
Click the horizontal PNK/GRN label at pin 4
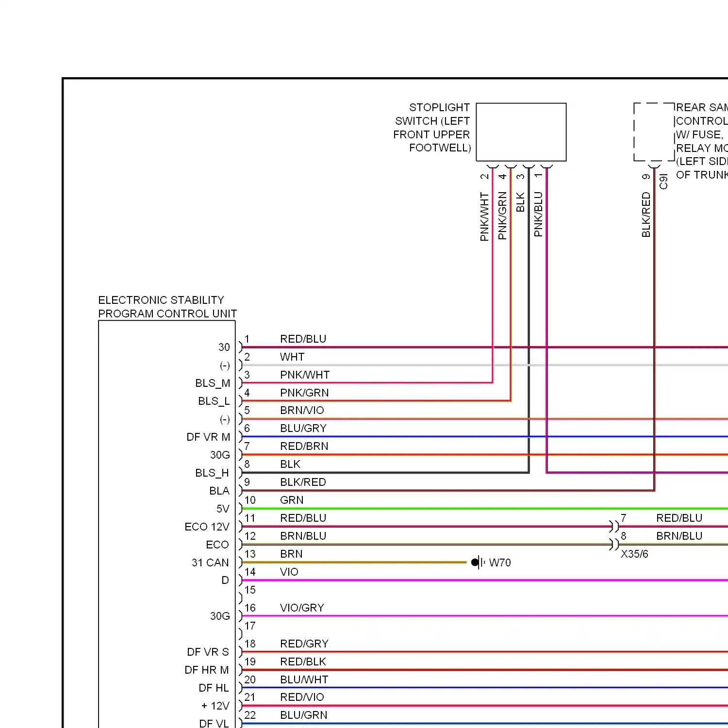point(304,393)
